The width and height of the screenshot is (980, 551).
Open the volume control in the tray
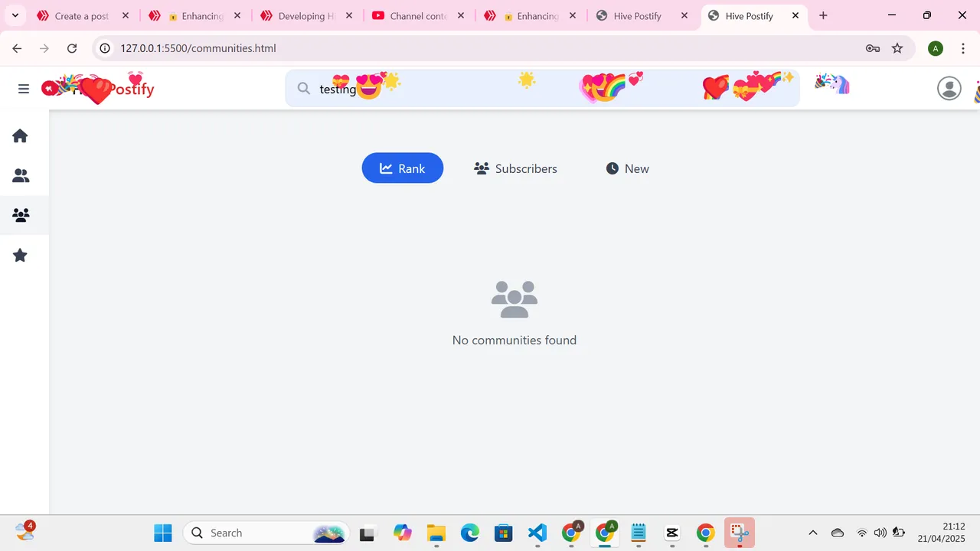(x=880, y=533)
